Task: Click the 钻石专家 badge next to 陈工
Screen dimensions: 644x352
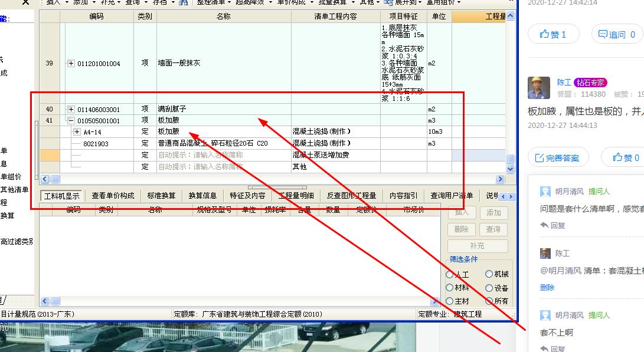Action: pos(590,83)
